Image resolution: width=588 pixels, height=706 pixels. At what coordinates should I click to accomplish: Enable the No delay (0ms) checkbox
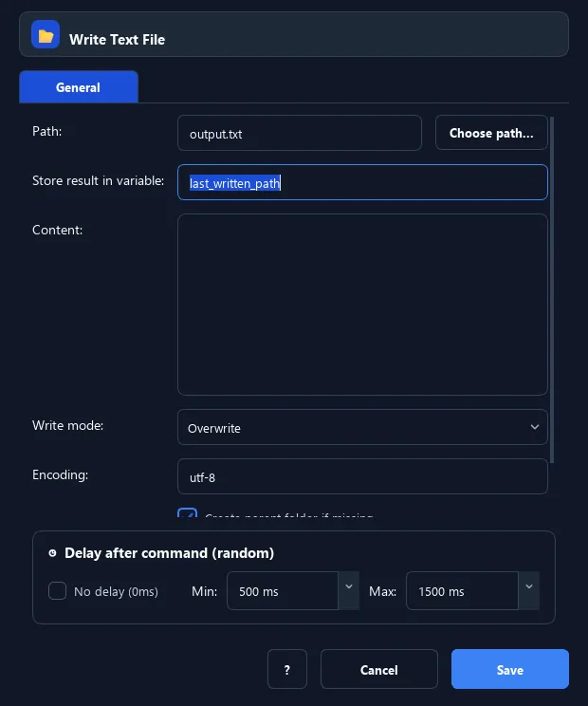pos(57,591)
